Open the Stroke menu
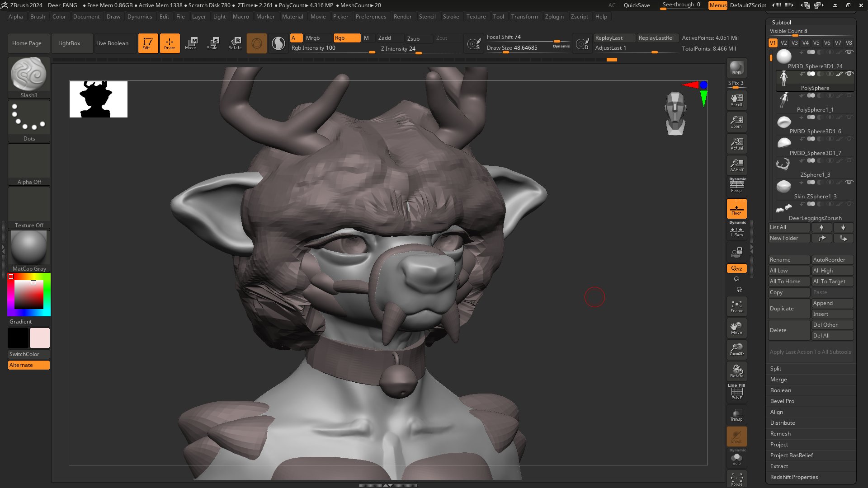Image resolution: width=868 pixels, height=488 pixels. click(451, 17)
